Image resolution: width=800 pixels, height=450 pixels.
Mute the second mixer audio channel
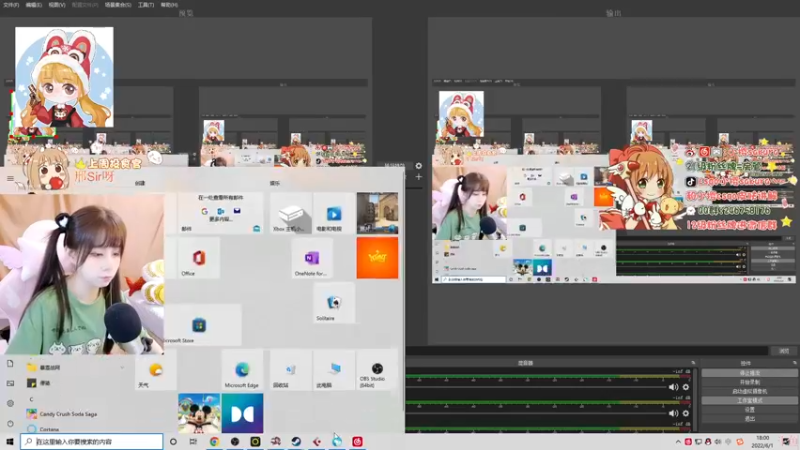[673, 413]
